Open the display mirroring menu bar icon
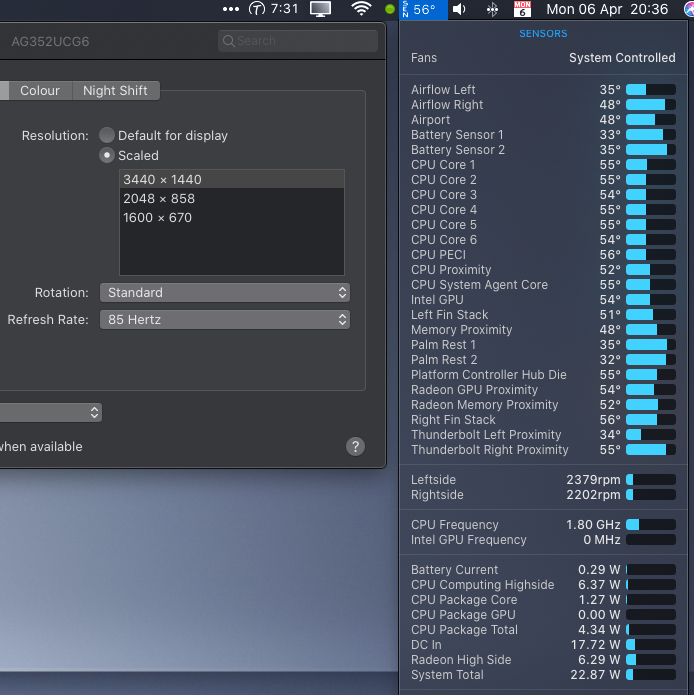Viewport: 694px width, 695px height. 320,9
